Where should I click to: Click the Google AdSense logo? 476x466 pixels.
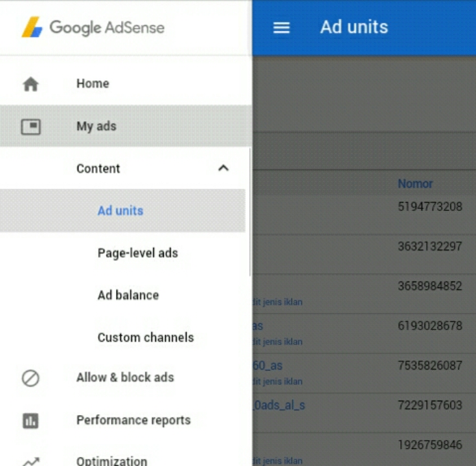pos(93,28)
